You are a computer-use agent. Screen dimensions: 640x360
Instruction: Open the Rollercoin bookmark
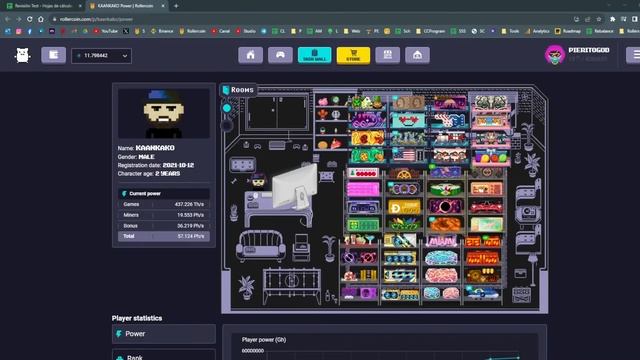click(x=192, y=31)
